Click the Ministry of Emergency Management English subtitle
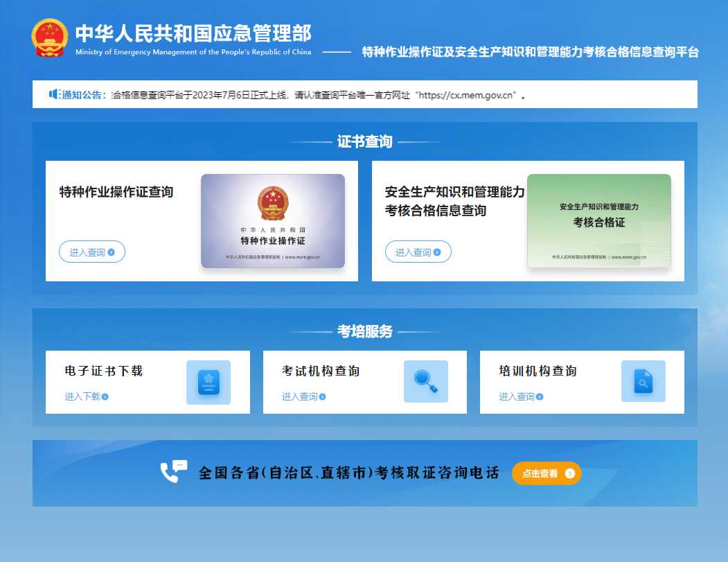This screenshot has width=728, height=562. (x=193, y=52)
